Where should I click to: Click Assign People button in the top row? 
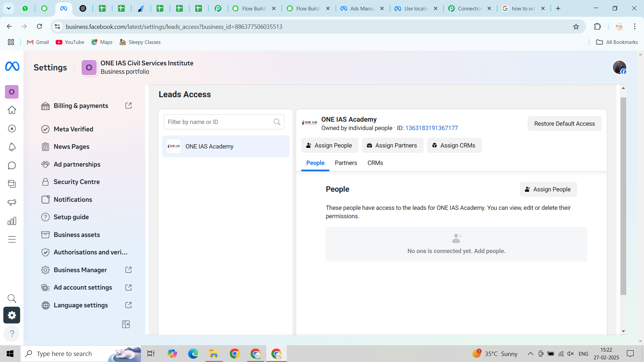point(330,145)
